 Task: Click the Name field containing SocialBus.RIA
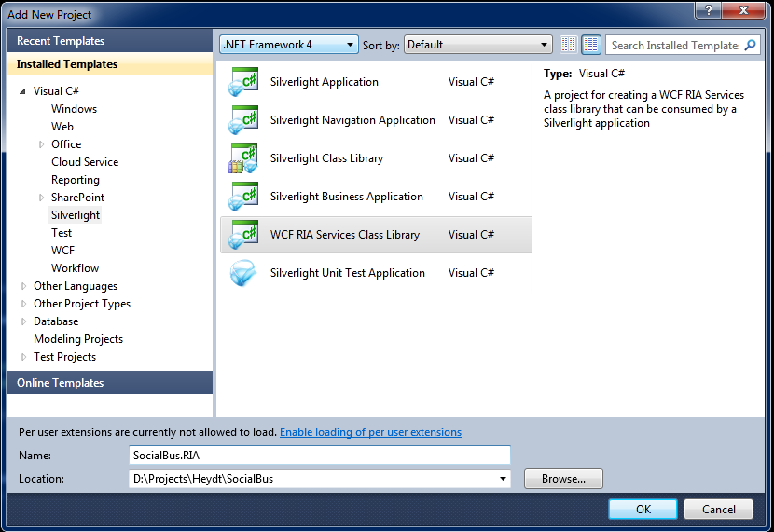[x=319, y=455]
